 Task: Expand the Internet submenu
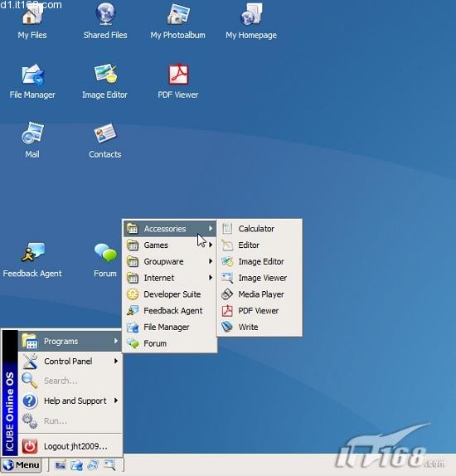(169, 278)
